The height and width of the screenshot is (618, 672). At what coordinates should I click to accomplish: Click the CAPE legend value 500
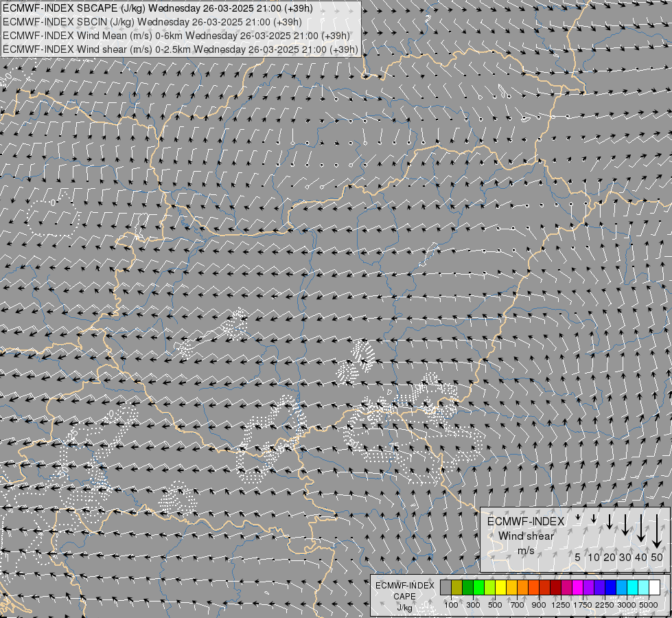[495, 605]
